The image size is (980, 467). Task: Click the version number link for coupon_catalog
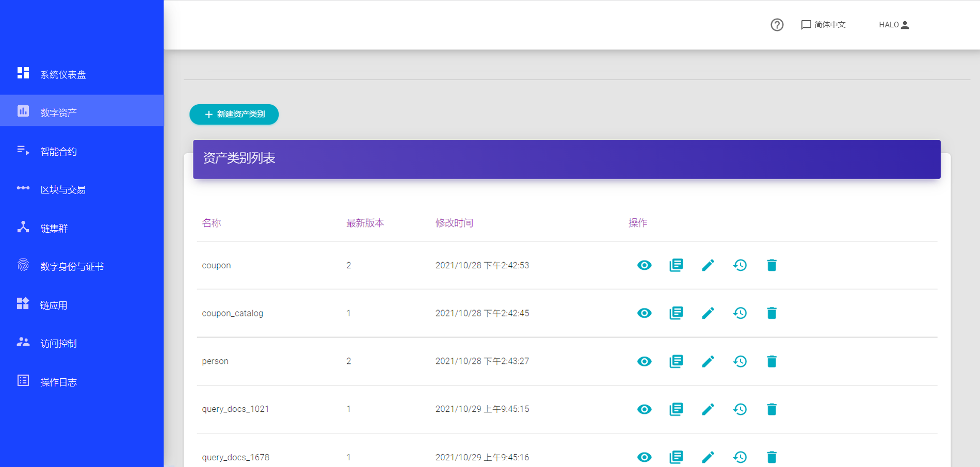[x=349, y=313]
